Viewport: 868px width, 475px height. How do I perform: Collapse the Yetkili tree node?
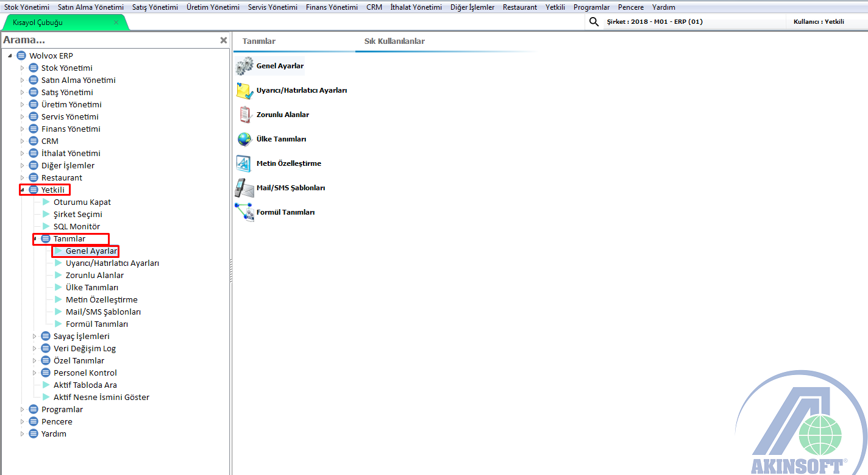(x=23, y=190)
